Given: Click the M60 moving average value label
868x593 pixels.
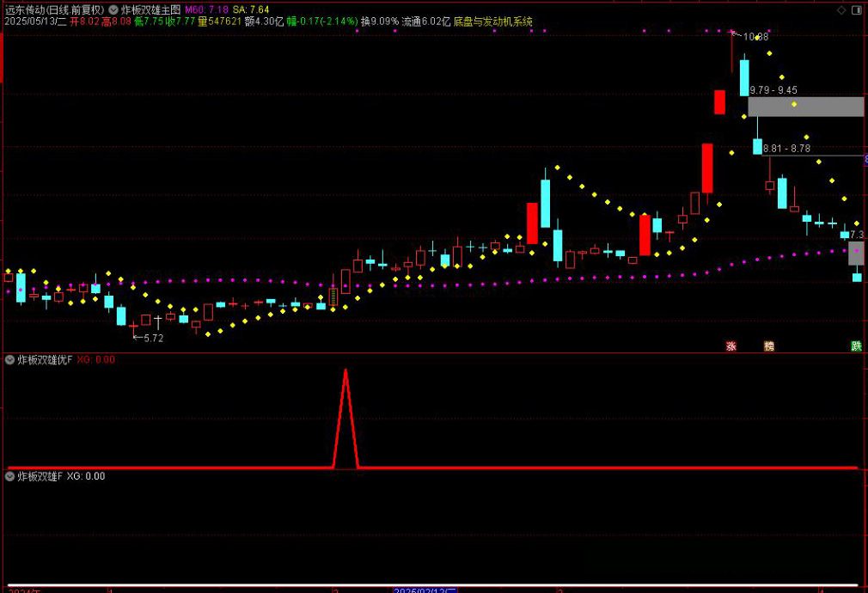Looking at the screenshot, I should pos(207,9).
